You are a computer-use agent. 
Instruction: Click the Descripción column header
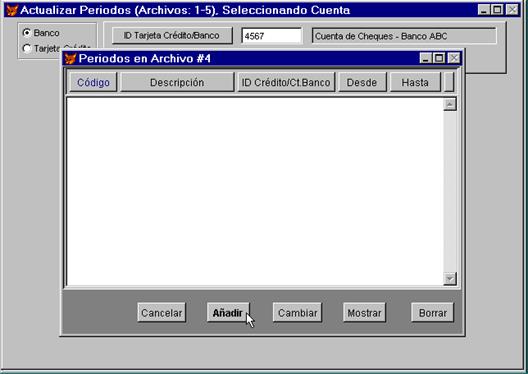pos(177,82)
